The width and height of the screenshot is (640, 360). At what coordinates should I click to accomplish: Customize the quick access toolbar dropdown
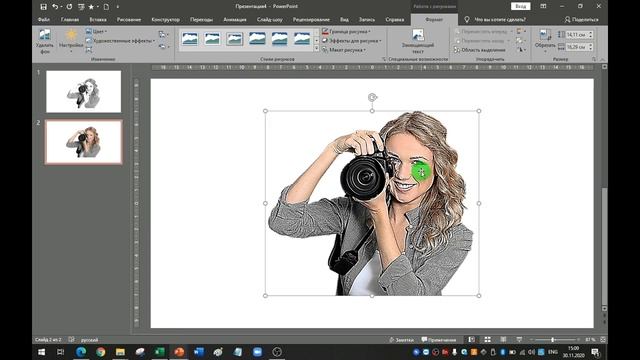click(x=118, y=7)
